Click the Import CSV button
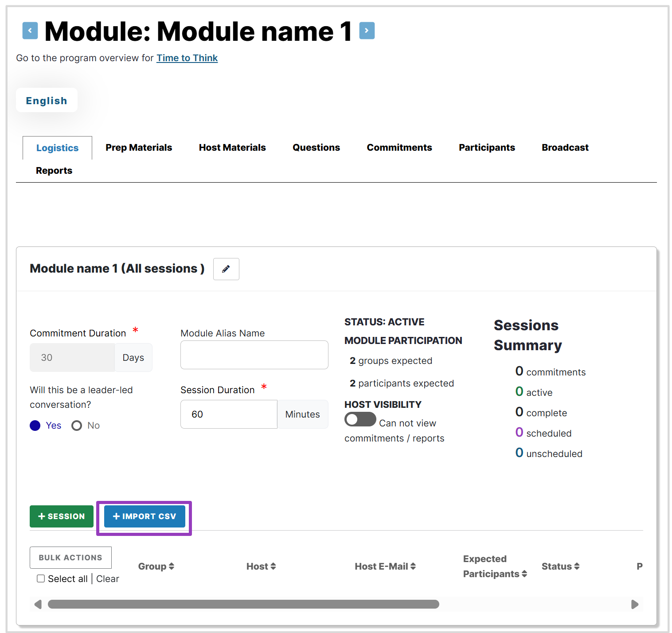The height and width of the screenshot is (633, 672). pos(145,516)
